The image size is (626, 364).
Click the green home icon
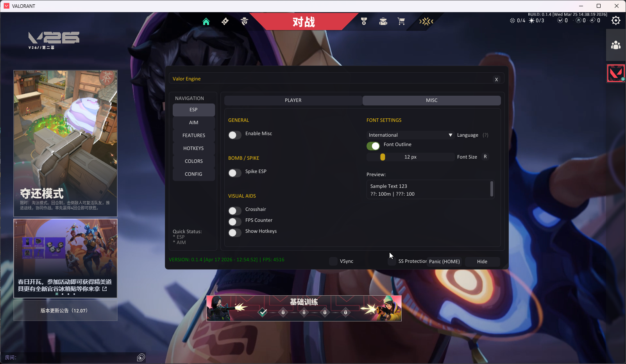(206, 21)
